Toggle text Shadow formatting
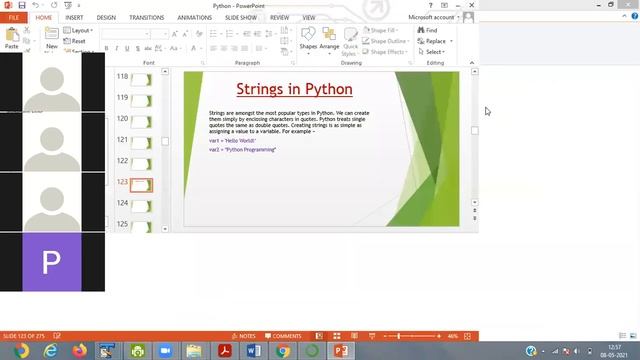 click(138, 48)
